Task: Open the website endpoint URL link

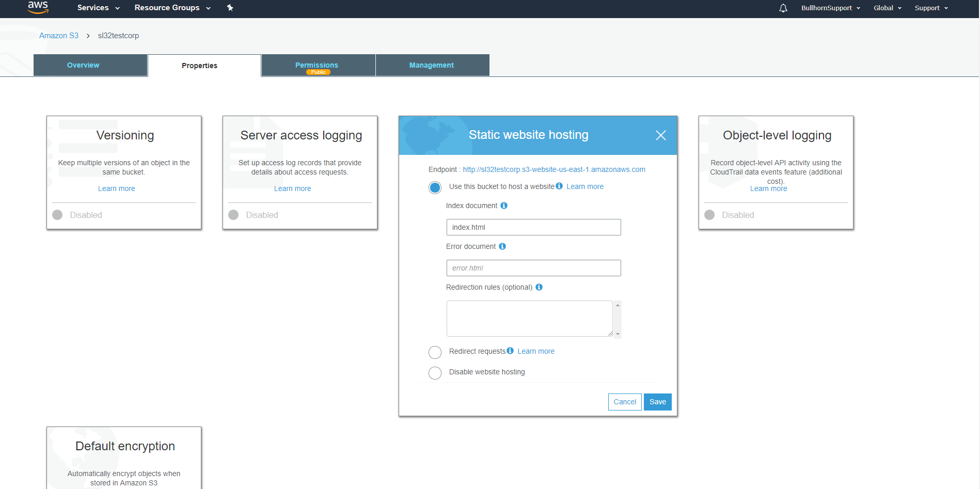Action: click(x=554, y=169)
